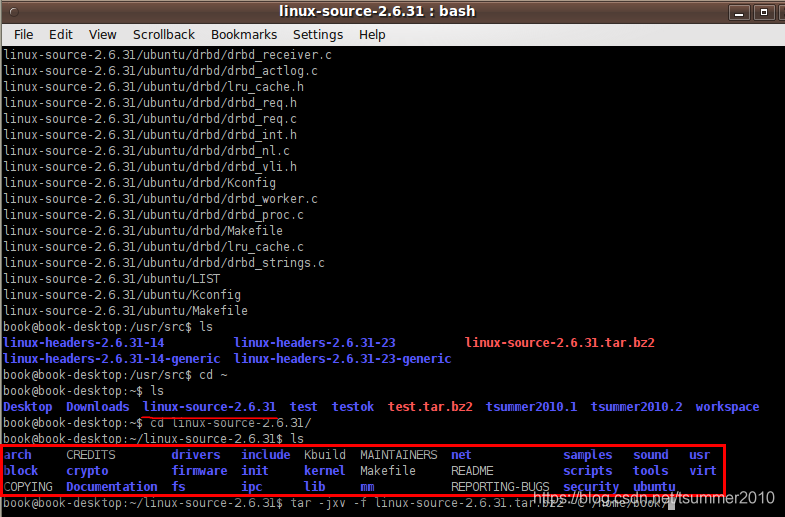
Task: Click the block directory entry
Action: (x=21, y=471)
